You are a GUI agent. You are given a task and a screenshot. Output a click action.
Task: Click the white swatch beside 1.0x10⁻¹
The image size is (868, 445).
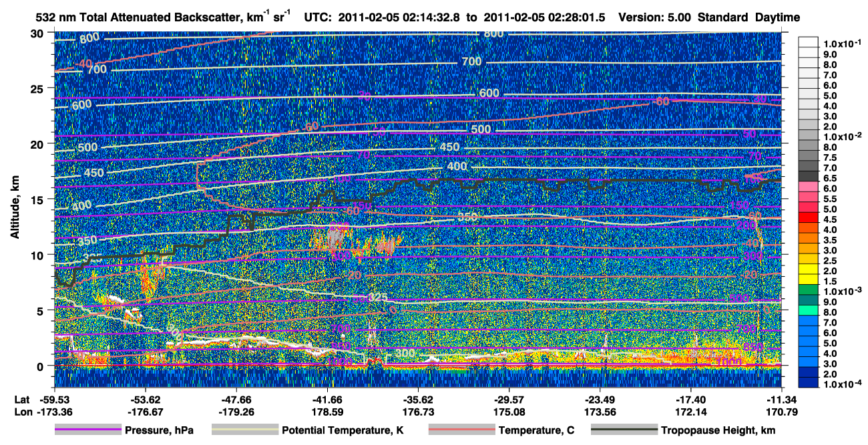(x=807, y=42)
